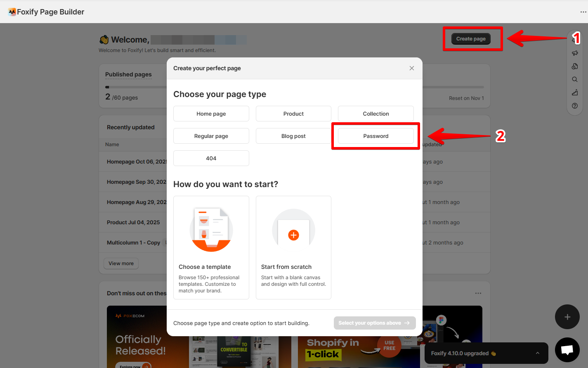Image resolution: width=588 pixels, height=368 pixels.
Task: Click the megaphone announcements icon in right sidebar
Action: (x=575, y=53)
